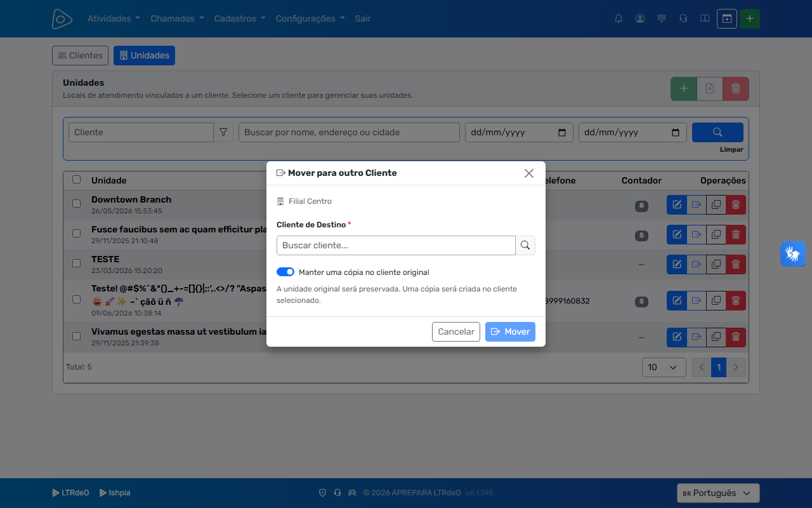Focus the Buscar por nome, endereço ou cidade field
The height and width of the screenshot is (508, 812).
coord(349,132)
